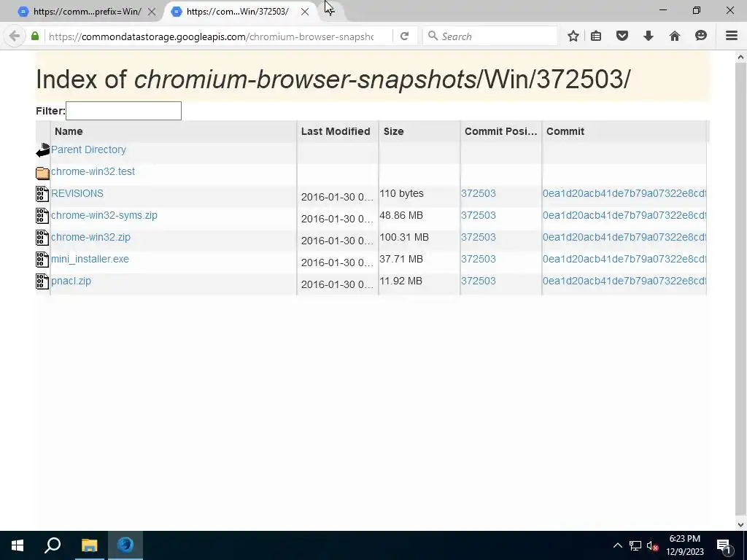Switch to the prefix=Win/ tab

[88, 12]
